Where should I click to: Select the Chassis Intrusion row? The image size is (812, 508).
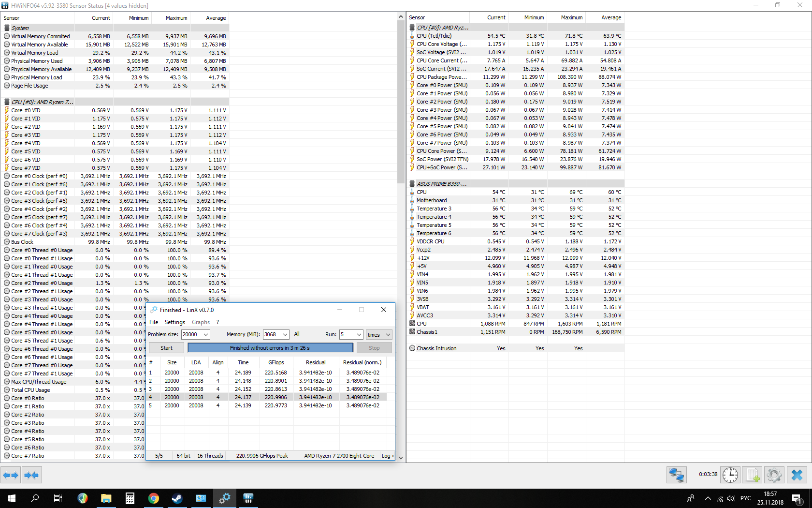coord(516,348)
